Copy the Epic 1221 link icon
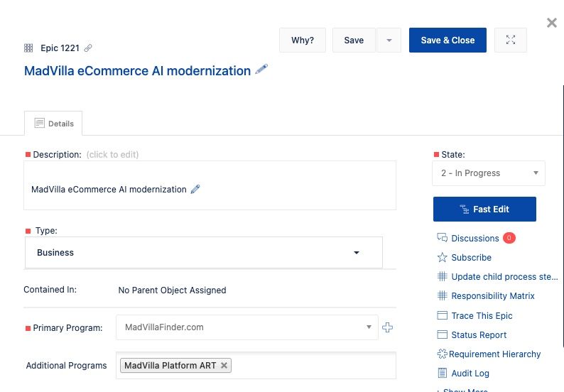Screen dimensions: 564x392 [88, 48]
